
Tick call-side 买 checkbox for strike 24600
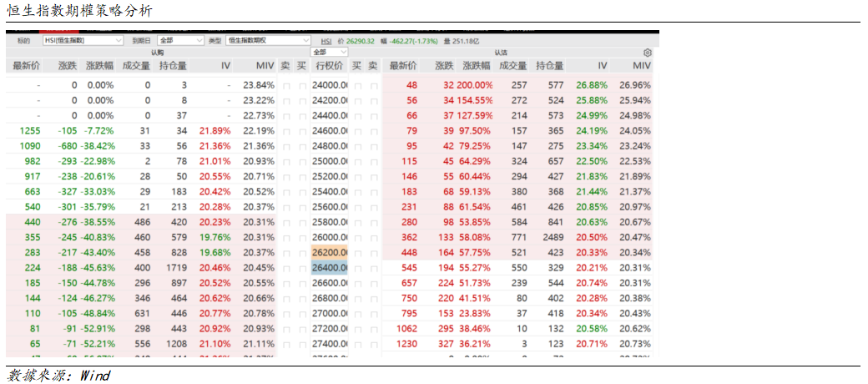click(x=302, y=131)
